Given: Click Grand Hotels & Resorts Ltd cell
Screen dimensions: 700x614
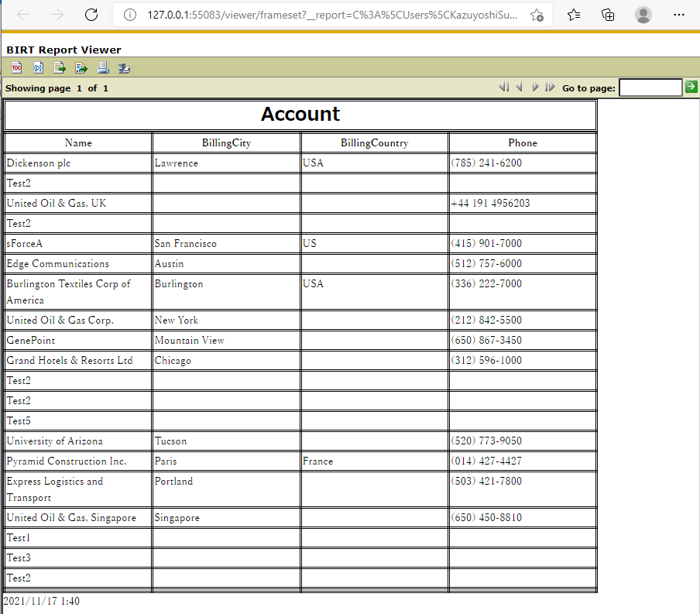Looking at the screenshot, I should pos(78,360).
